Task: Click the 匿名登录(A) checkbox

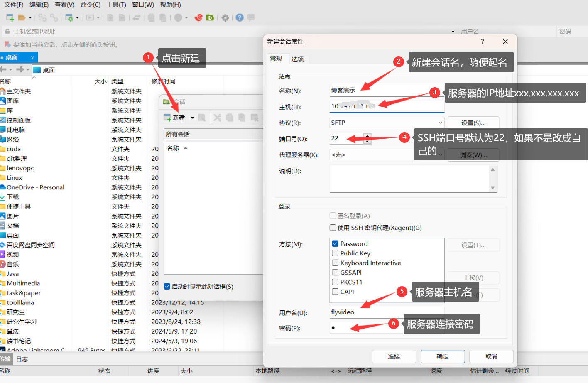Action: (333, 216)
